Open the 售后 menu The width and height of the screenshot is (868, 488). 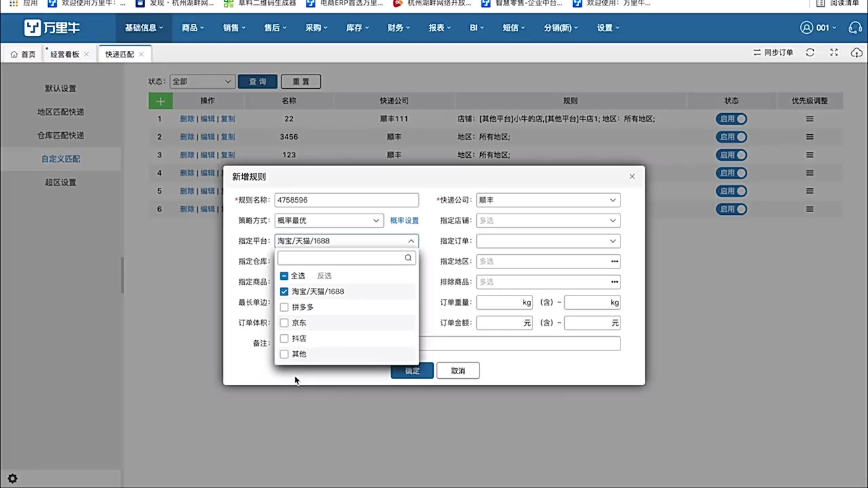pyautogui.click(x=275, y=28)
